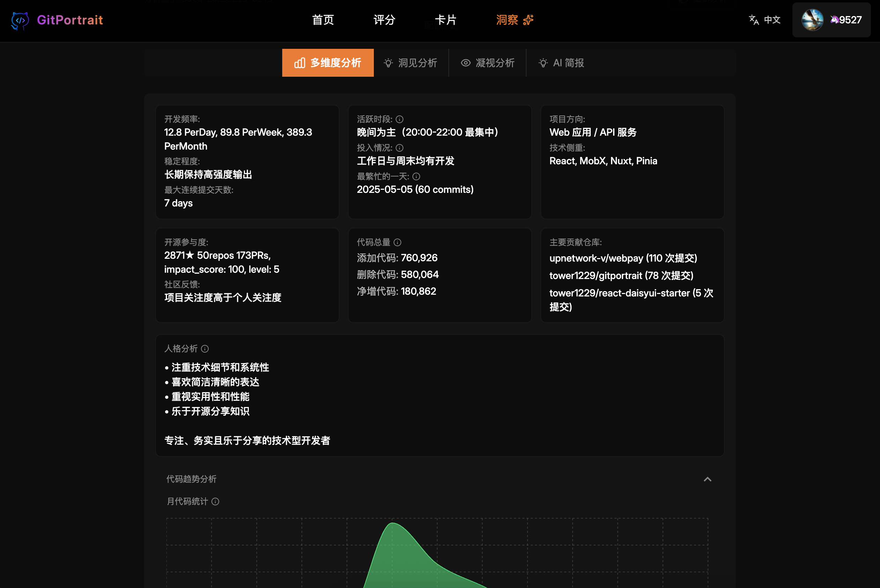
Task: Click sparkle icon next to 洞察
Action: click(x=528, y=20)
